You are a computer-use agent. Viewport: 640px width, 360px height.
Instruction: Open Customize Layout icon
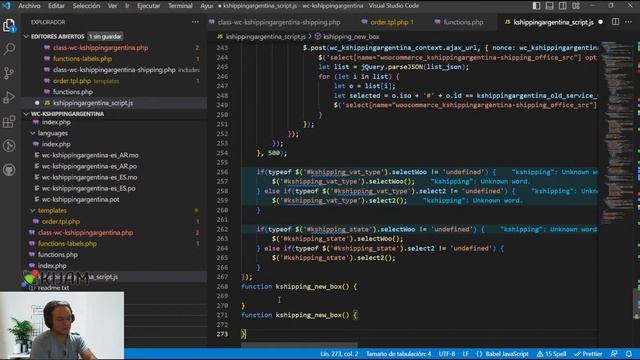576,6
